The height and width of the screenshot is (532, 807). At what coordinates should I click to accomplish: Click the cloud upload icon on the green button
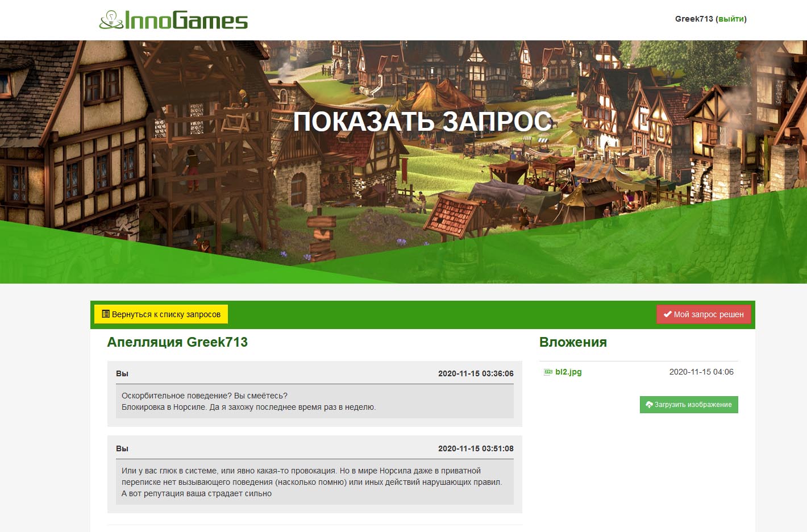point(648,405)
